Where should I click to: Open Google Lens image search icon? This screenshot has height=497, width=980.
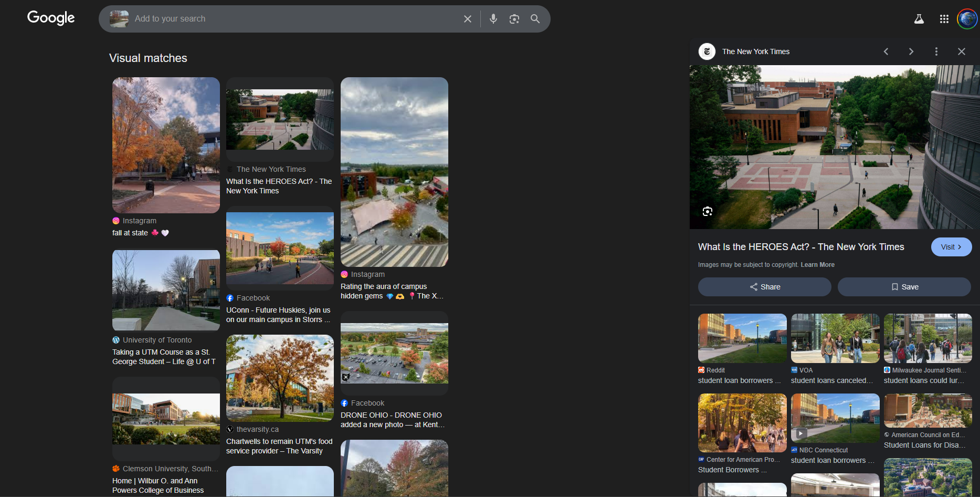[514, 19]
